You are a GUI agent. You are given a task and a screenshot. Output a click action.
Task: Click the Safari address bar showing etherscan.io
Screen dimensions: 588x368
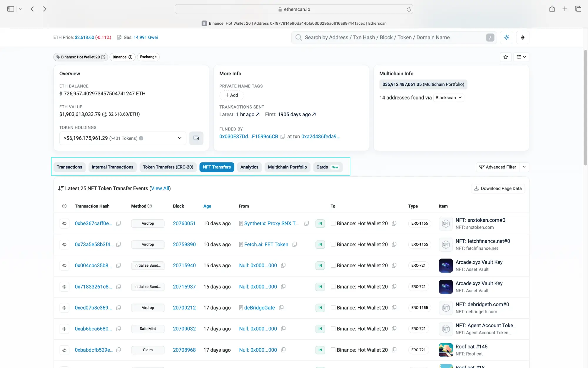(x=294, y=9)
